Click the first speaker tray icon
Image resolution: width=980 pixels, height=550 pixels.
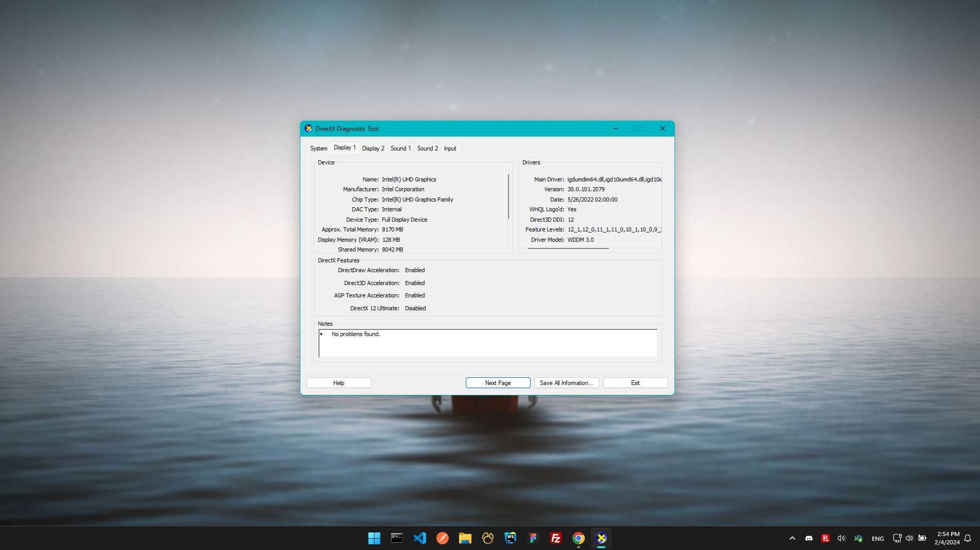tap(841, 538)
